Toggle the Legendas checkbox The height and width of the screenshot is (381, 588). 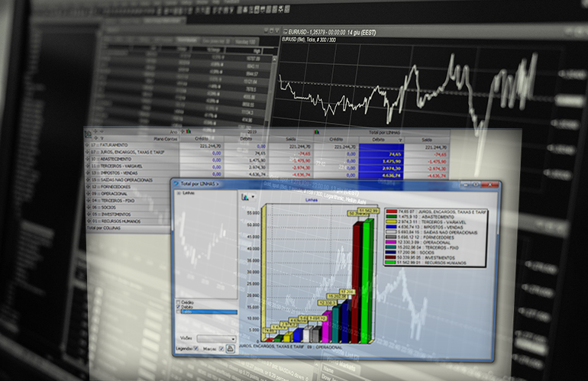pyautogui.click(x=198, y=348)
